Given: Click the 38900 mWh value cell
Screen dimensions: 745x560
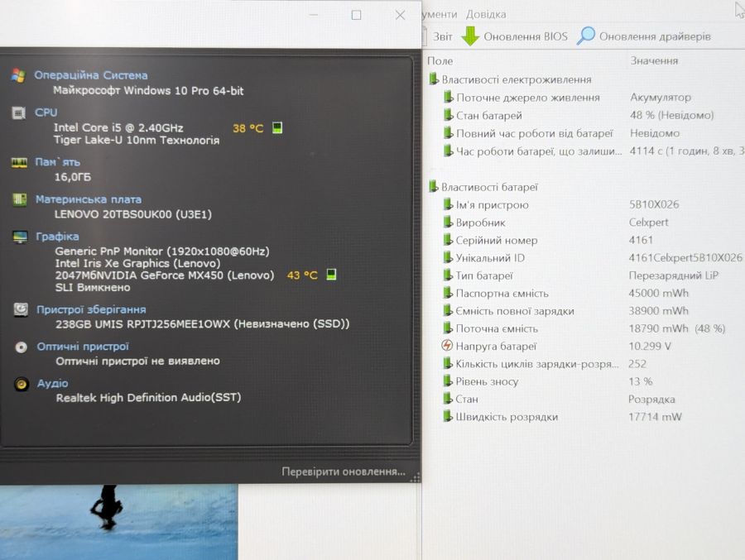Looking at the screenshot, I should pyautogui.click(x=659, y=311).
